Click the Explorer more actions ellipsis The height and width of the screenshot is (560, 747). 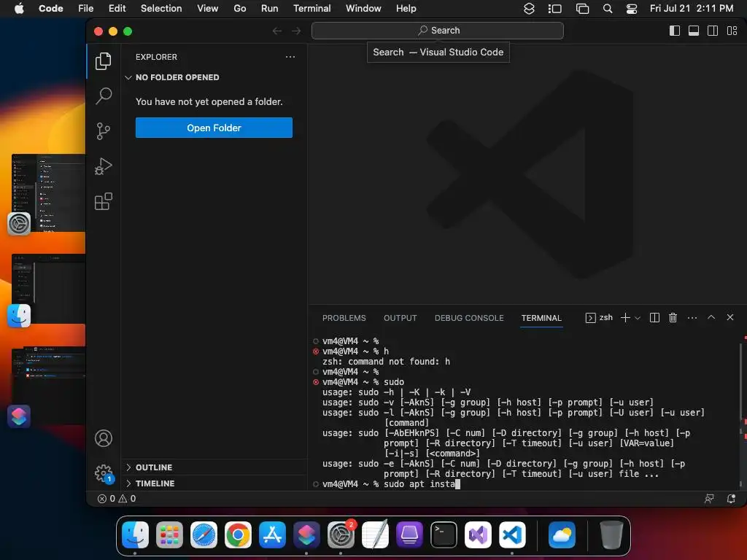coord(290,57)
